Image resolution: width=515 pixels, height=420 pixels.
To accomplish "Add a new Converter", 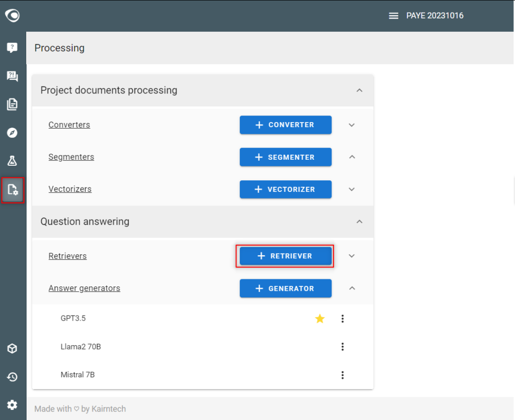I will pos(286,125).
